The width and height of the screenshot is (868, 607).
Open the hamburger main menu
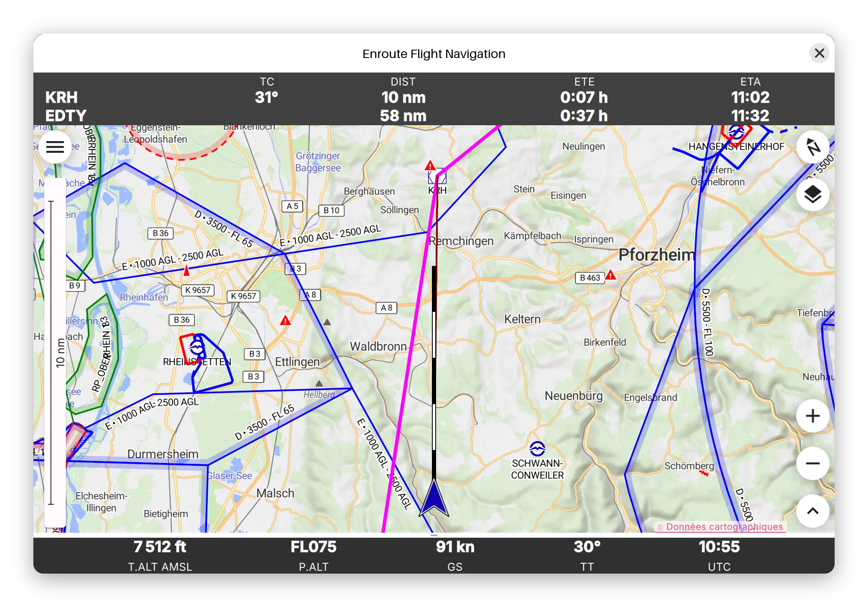click(55, 147)
